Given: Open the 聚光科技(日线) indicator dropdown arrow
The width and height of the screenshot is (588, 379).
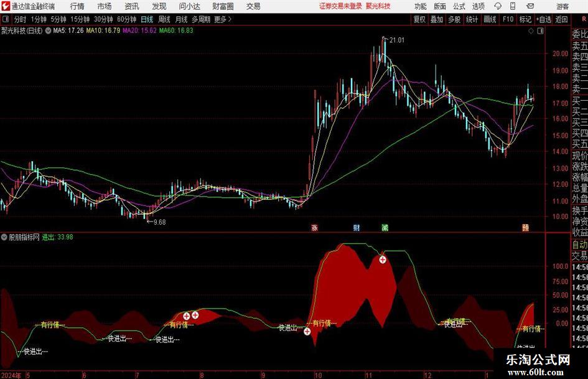Looking at the screenshot, I should click(48, 30).
